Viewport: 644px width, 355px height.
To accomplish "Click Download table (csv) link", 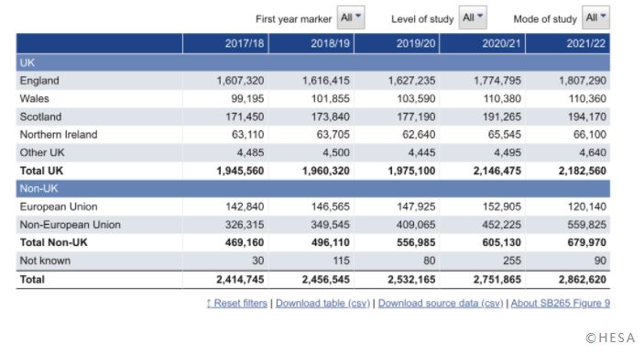I will point(322,304).
